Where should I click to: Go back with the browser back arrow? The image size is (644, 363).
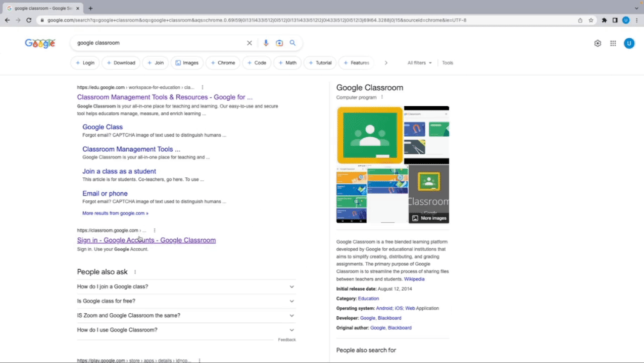tap(7, 20)
